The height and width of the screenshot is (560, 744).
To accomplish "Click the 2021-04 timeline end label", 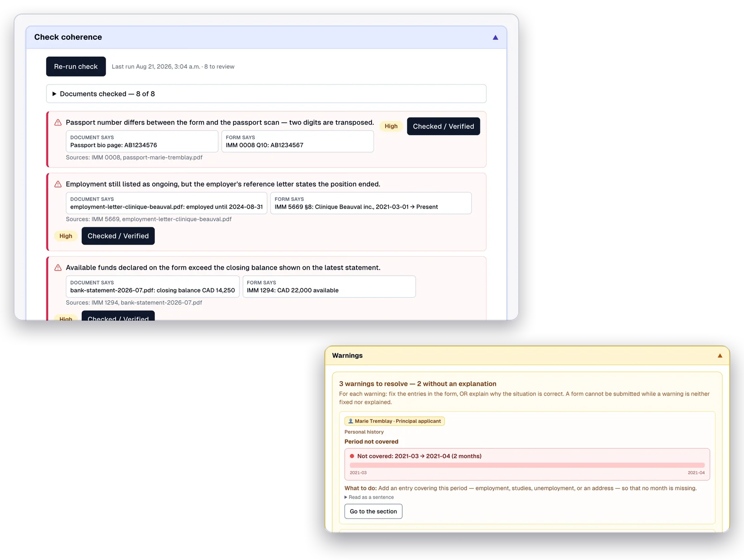I will 696,473.
